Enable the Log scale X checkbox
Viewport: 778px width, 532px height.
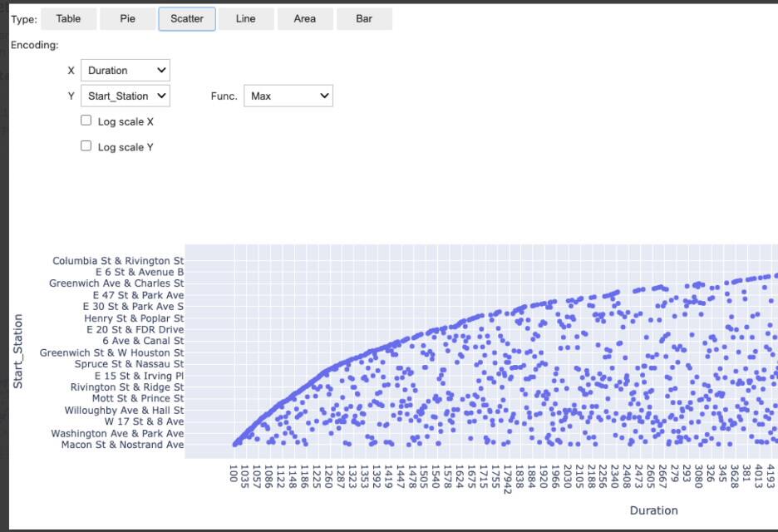pyautogui.click(x=86, y=120)
